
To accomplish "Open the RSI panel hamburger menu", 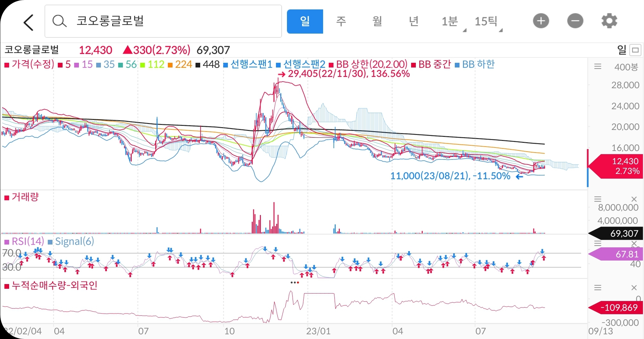I will 597,243.
